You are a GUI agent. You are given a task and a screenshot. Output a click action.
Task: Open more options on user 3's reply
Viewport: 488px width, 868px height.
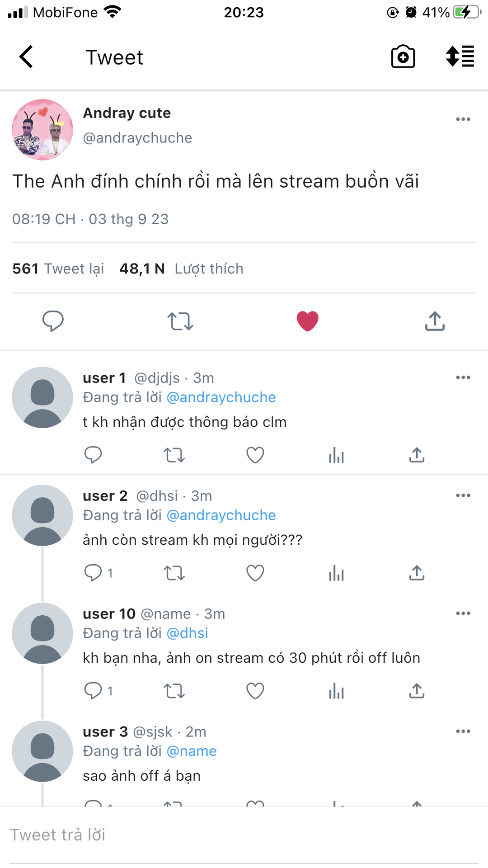(x=463, y=731)
